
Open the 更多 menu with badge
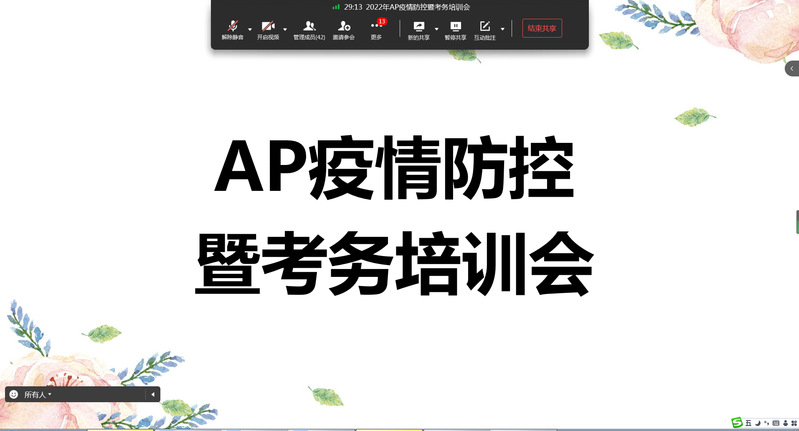pos(376,27)
